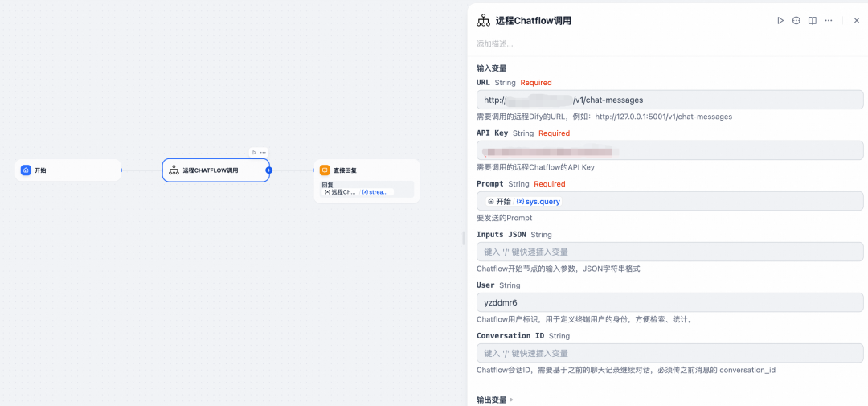
Task: Click the Conversation ID field label
Action: [510, 336]
